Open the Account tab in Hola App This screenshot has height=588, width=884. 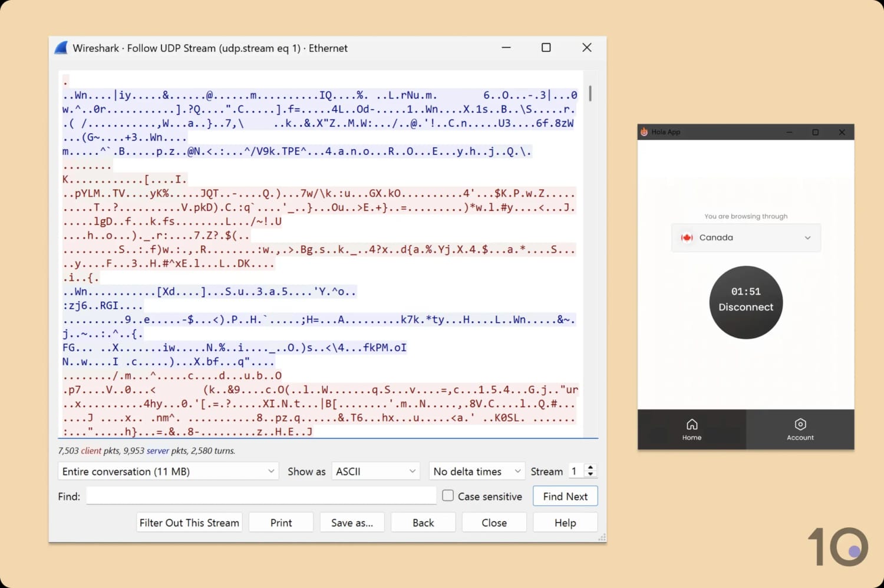[800, 430]
